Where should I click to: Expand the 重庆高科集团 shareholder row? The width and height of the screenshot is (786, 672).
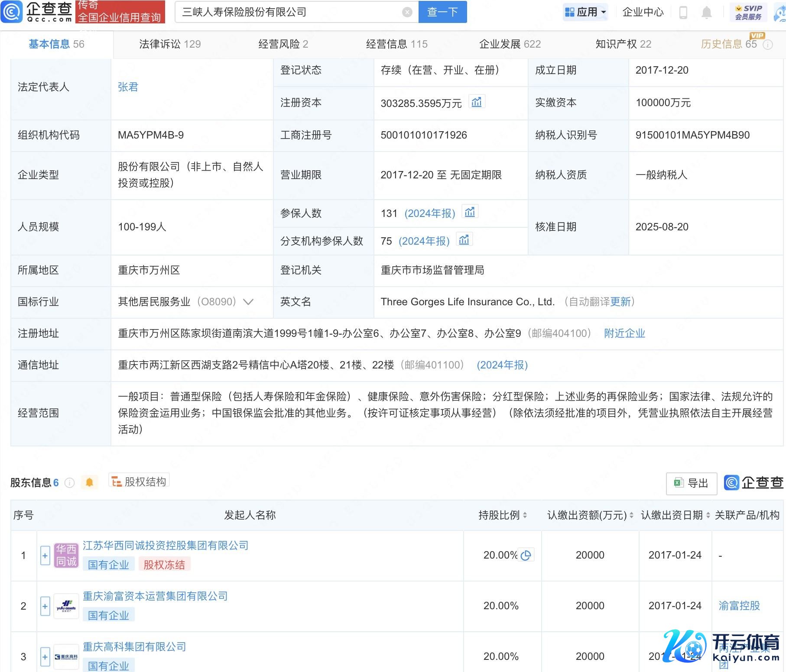45,656
